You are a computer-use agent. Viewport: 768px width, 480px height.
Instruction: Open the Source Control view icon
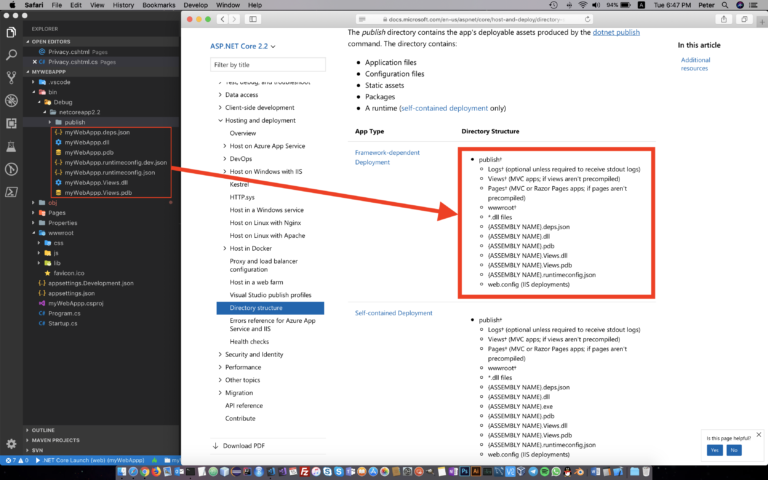pos(11,77)
